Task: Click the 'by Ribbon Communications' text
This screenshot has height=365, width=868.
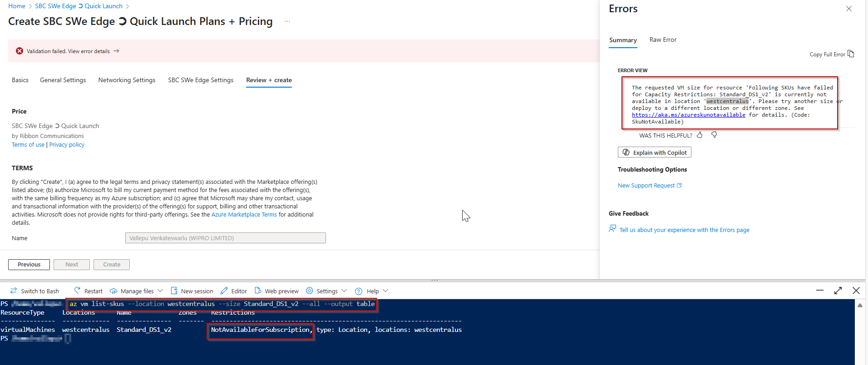Action: click(x=48, y=136)
